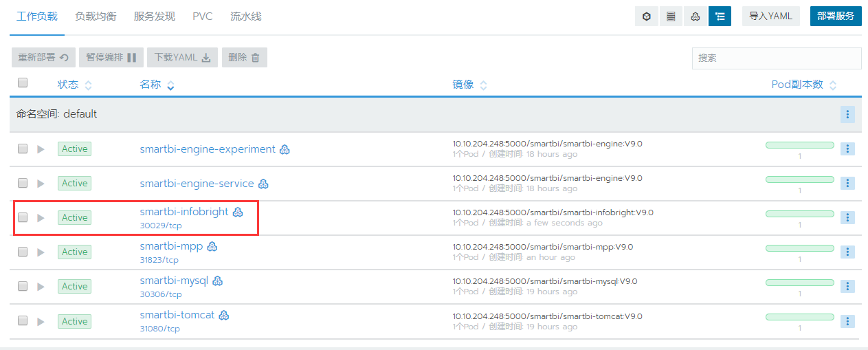Open actions menu for the smartbi-infobright row

(847, 217)
